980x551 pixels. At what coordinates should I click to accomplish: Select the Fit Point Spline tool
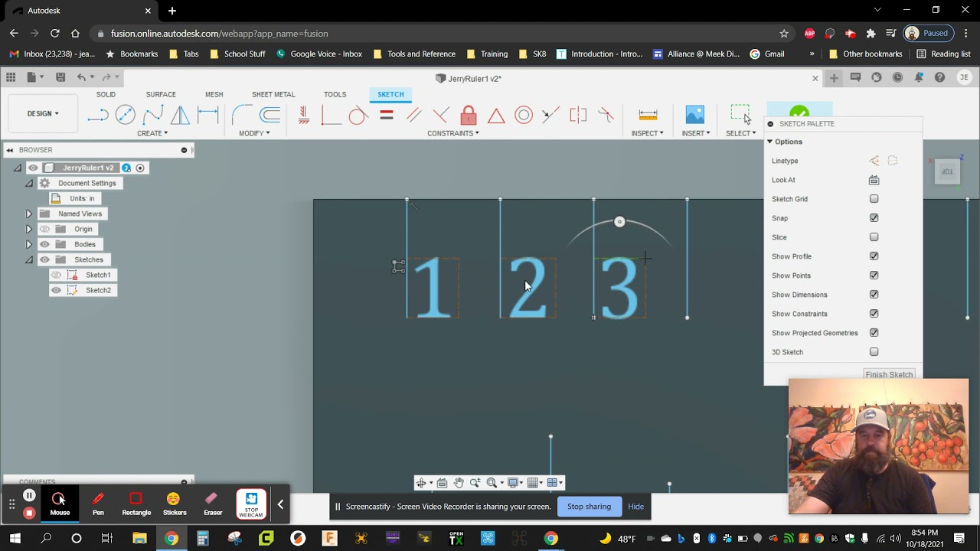click(x=153, y=116)
